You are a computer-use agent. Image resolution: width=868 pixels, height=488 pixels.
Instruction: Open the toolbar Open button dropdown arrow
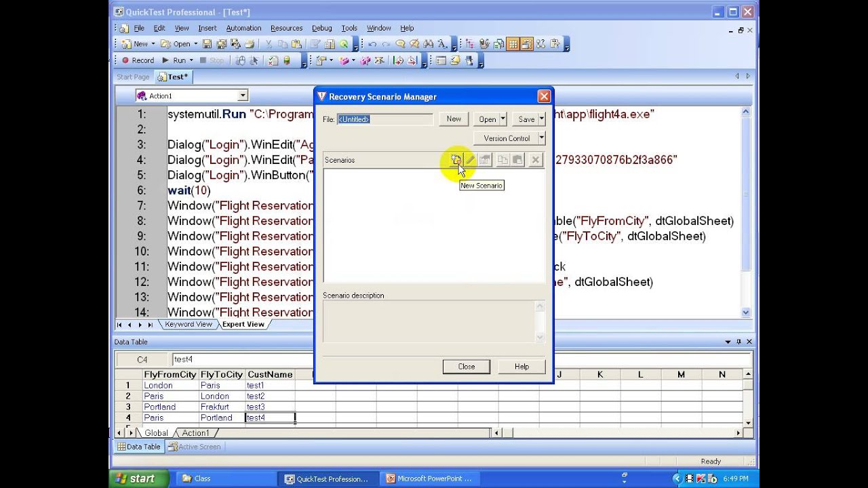click(x=195, y=44)
